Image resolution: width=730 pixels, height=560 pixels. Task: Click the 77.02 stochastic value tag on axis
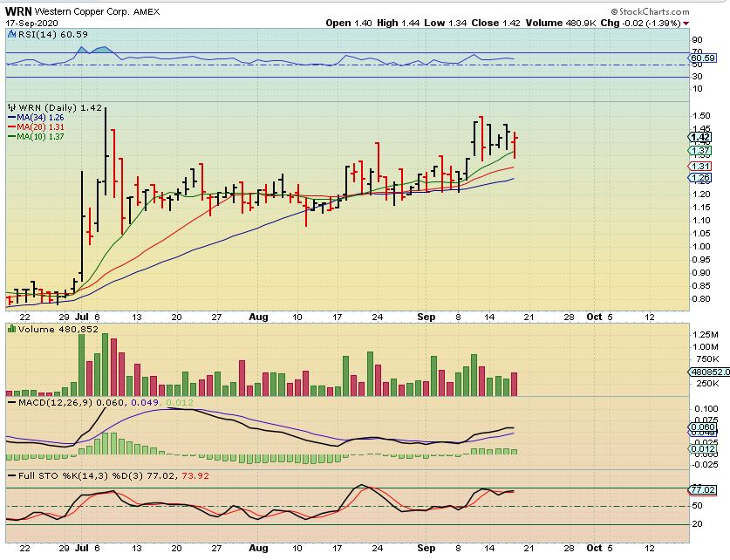click(703, 489)
